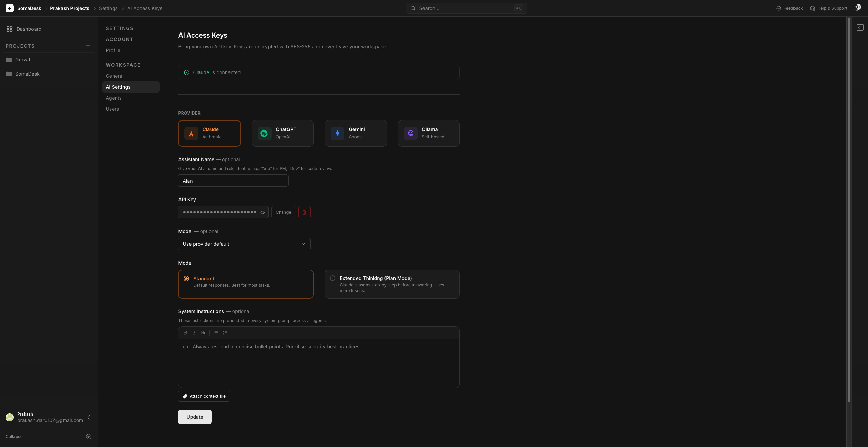Open General workspace settings
The height and width of the screenshot is (447, 868).
(x=115, y=76)
